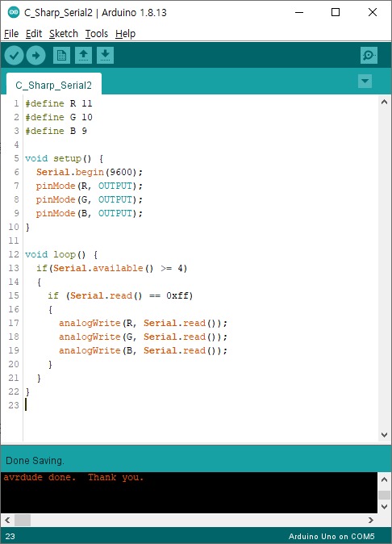Maximize the Arduino window
The height and width of the screenshot is (544, 392).
pos(336,12)
